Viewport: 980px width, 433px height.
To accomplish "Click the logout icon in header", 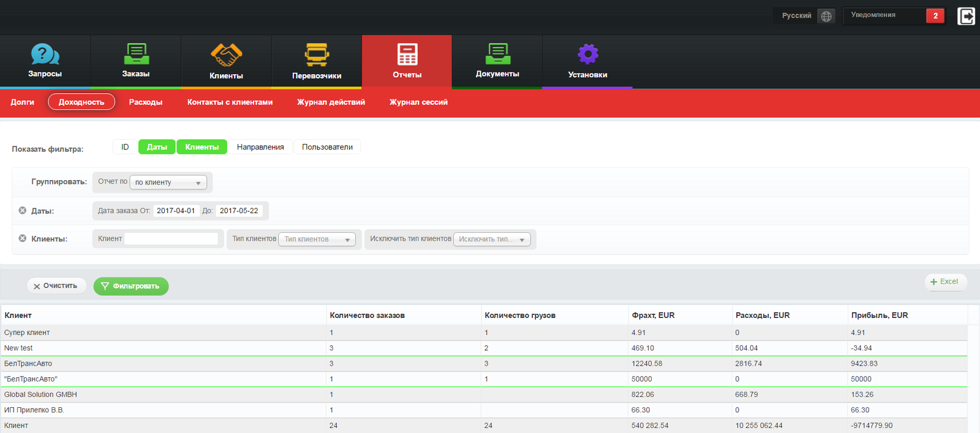I will [966, 16].
